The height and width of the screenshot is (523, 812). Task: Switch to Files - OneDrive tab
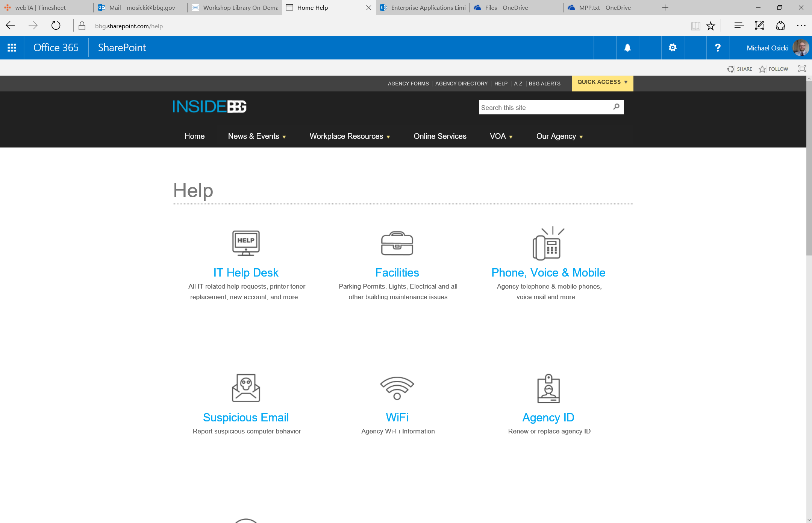517,8
